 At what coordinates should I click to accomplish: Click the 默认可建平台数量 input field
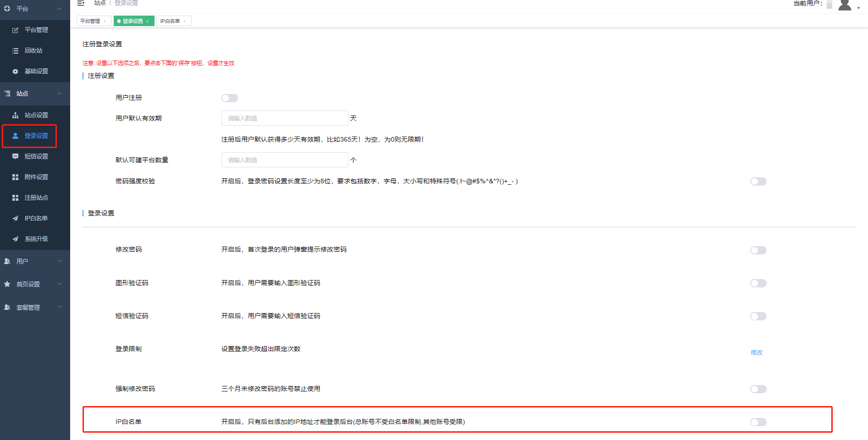[x=285, y=160]
